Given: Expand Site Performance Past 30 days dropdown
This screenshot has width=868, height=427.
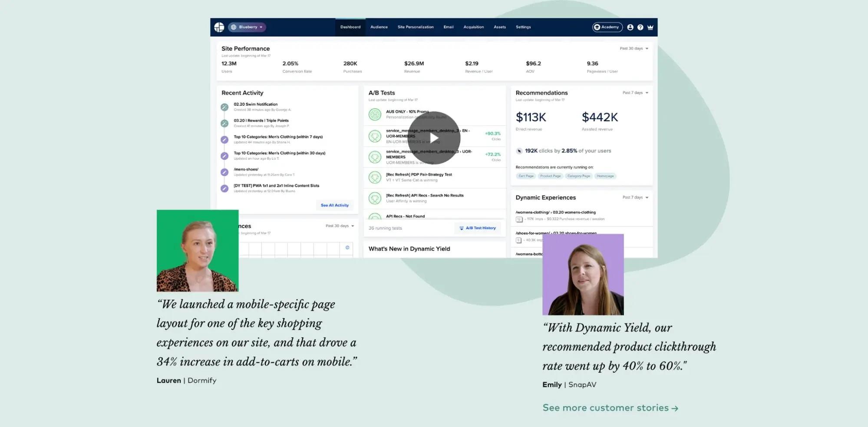Looking at the screenshot, I should click(x=634, y=49).
